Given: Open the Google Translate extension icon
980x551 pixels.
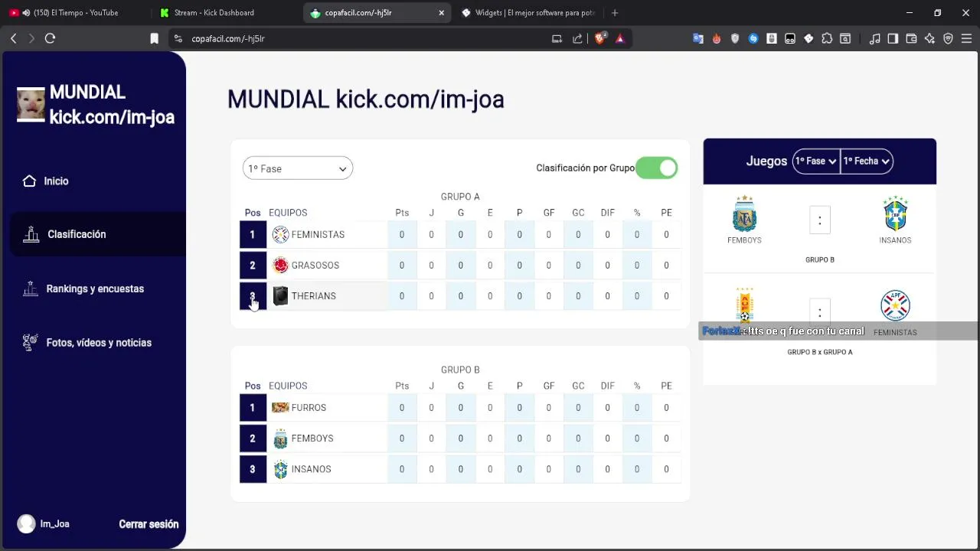Looking at the screenshot, I should click(698, 38).
